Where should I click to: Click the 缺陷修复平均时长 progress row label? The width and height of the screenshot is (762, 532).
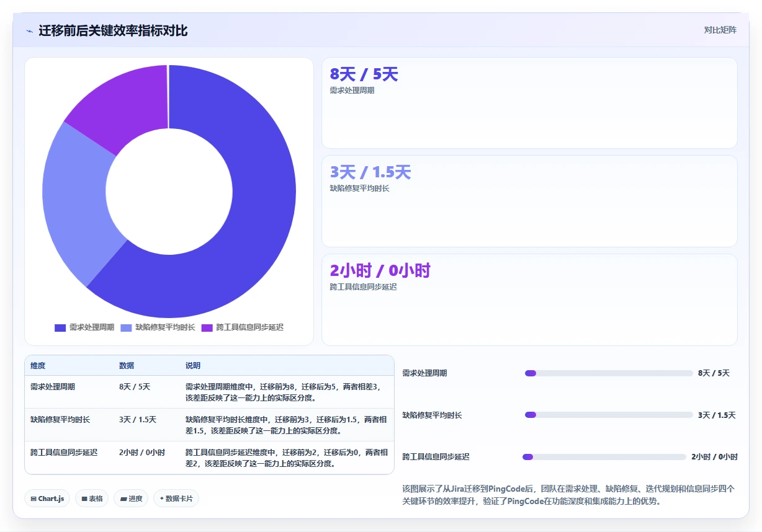[432, 415]
